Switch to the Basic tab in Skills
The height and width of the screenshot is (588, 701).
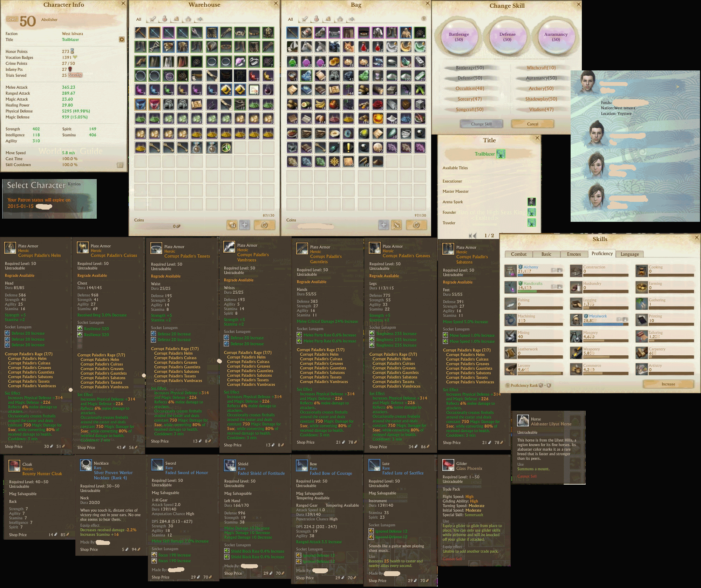coord(546,254)
